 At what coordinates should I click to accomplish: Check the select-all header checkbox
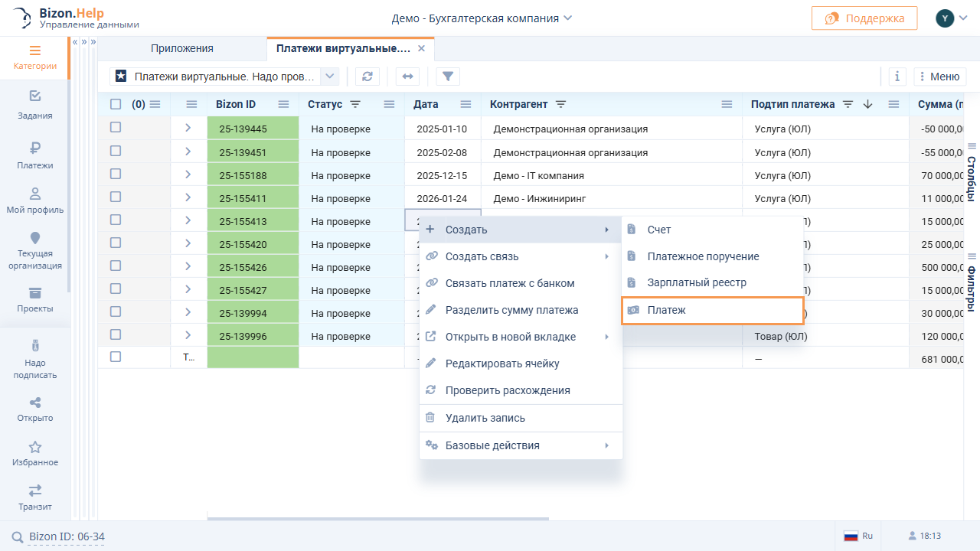(116, 104)
